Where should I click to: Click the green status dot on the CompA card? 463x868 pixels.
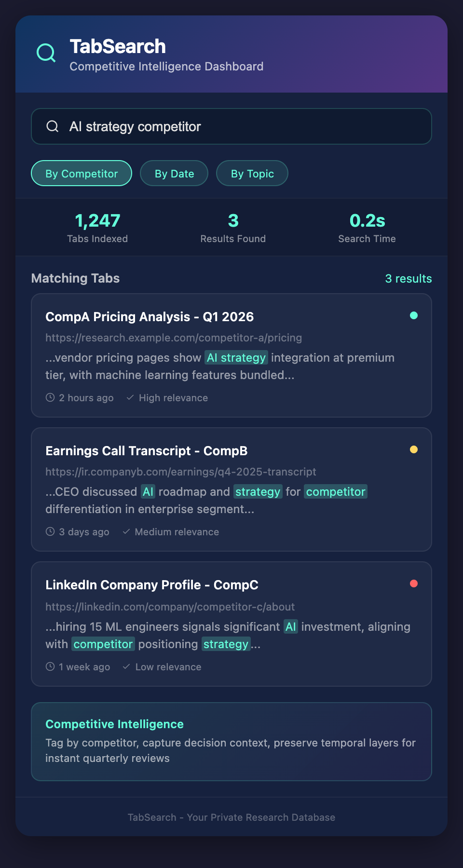[x=413, y=316]
